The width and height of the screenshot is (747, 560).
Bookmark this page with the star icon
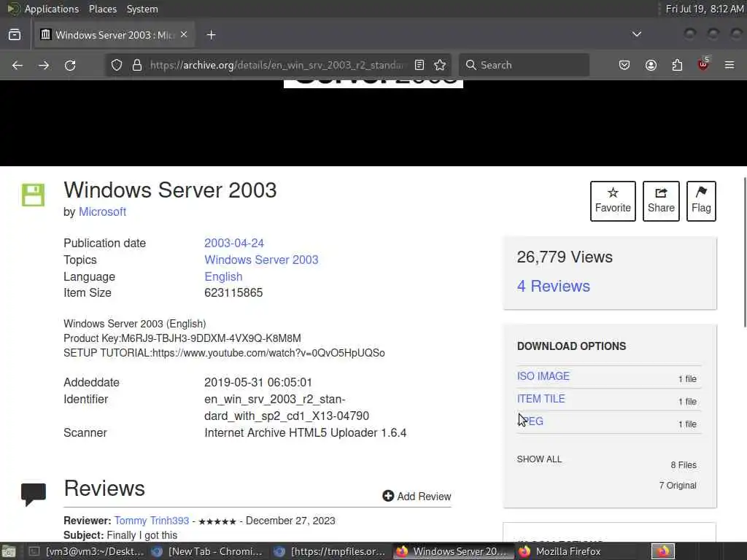click(440, 65)
